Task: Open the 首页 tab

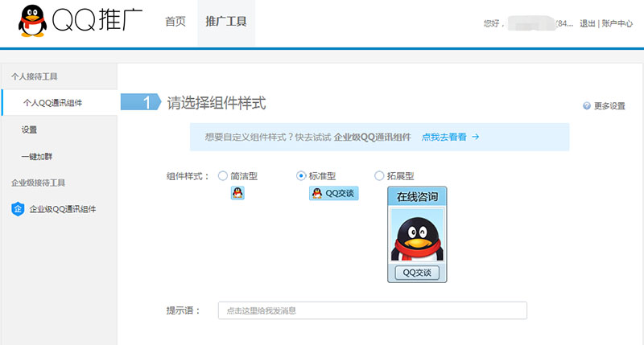Action: [x=175, y=22]
